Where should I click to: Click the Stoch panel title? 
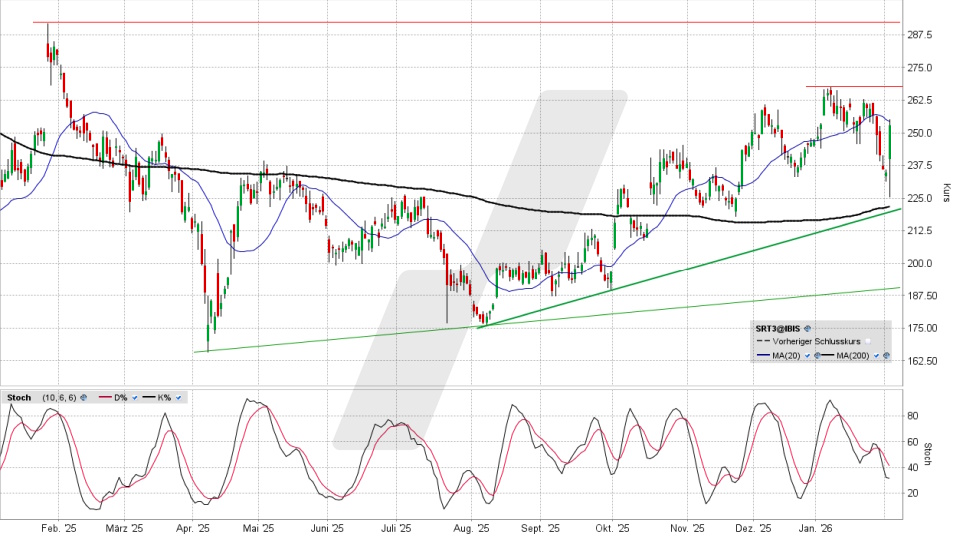[x=19, y=398]
